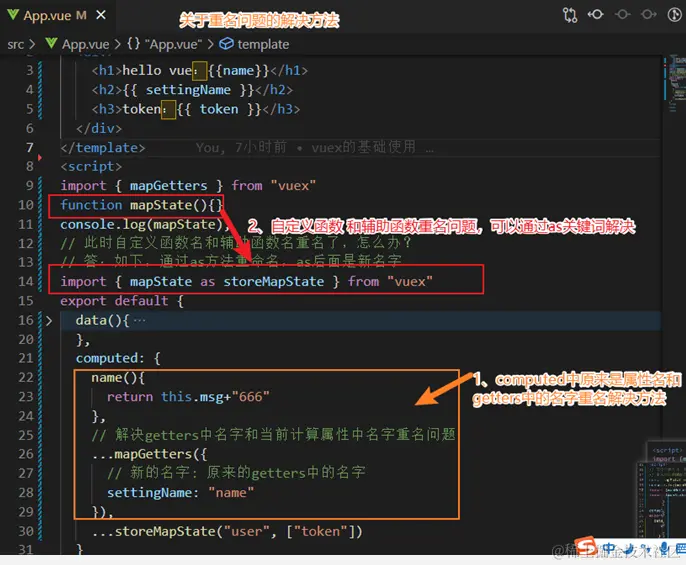Image resolution: width=686 pixels, height=565 pixels.
Task: Click the comment "解决getters中名字" on line 25
Action: coord(173,435)
